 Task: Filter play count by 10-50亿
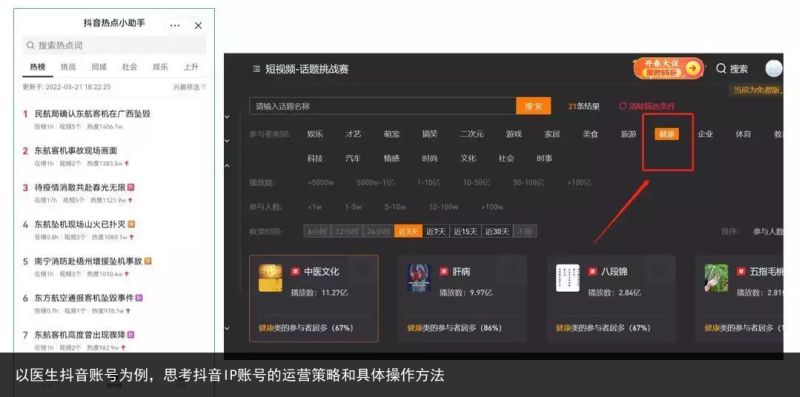coord(477,182)
